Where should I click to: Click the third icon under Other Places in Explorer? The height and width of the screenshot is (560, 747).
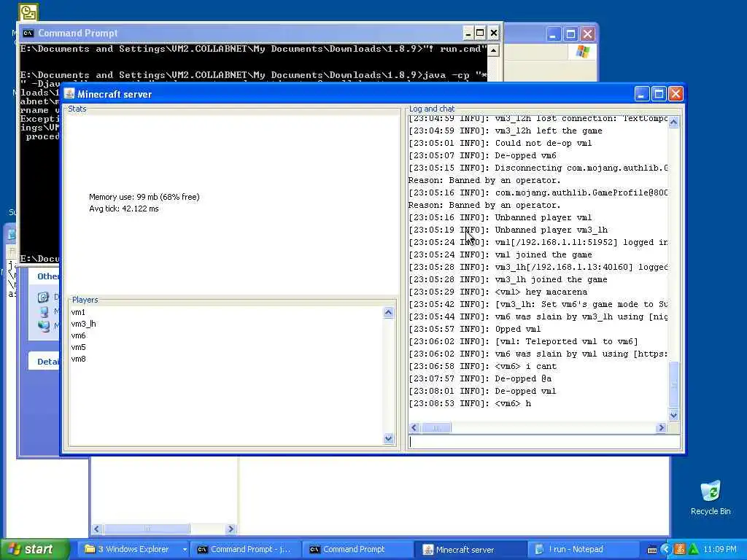click(44, 326)
